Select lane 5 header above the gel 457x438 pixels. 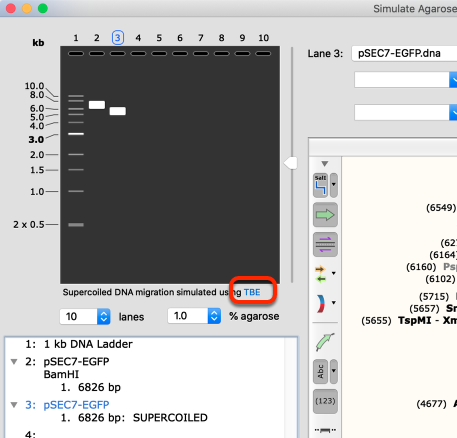[159, 38]
